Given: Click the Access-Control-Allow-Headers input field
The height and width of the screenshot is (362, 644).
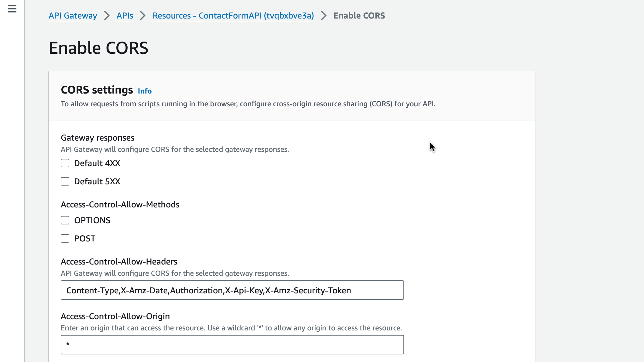Looking at the screenshot, I should pyautogui.click(x=232, y=290).
